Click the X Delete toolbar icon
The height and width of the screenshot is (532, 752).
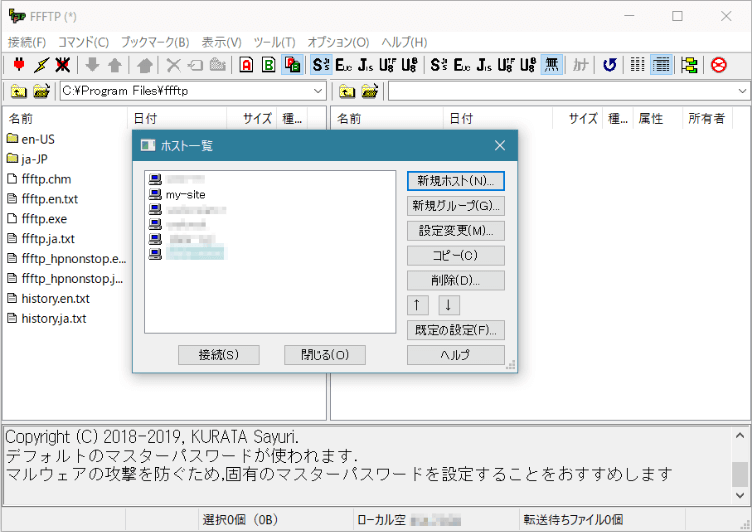coord(174,65)
